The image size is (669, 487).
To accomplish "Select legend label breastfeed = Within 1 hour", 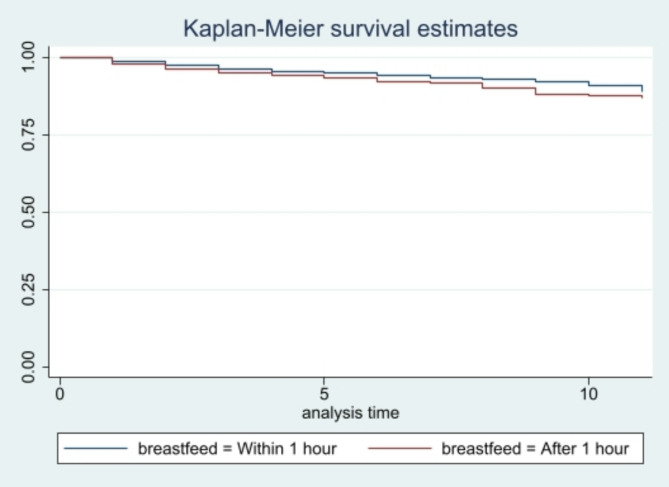I will pos(237,449).
